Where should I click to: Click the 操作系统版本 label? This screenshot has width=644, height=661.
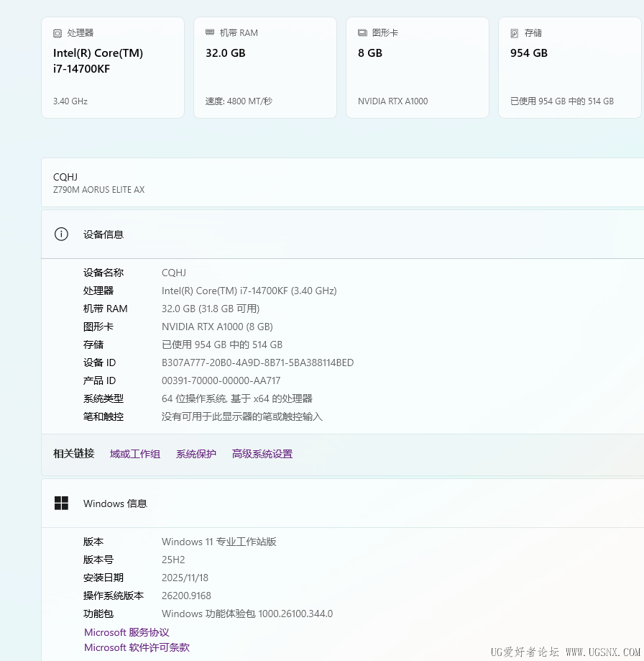coord(114,596)
